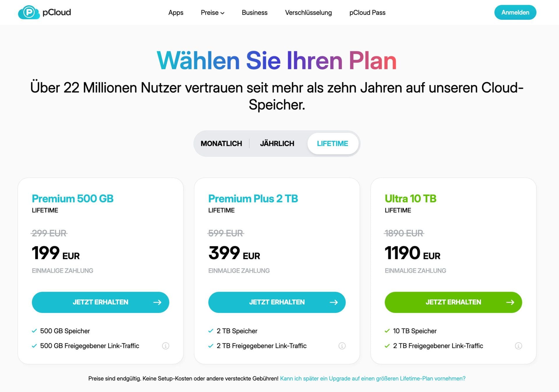This screenshot has height=392, width=559.
Task: Switch billing to MONATLICH
Action: 222,143
